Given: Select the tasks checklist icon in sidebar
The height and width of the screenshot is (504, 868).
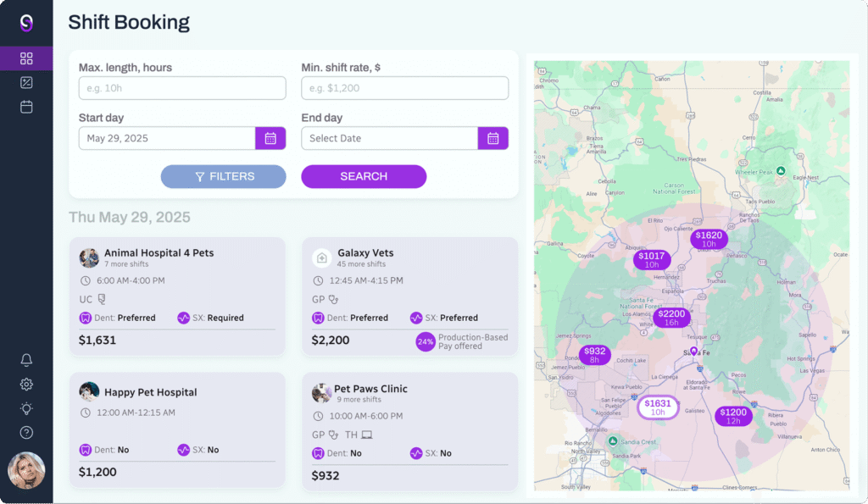Looking at the screenshot, I should pos(26,82).
